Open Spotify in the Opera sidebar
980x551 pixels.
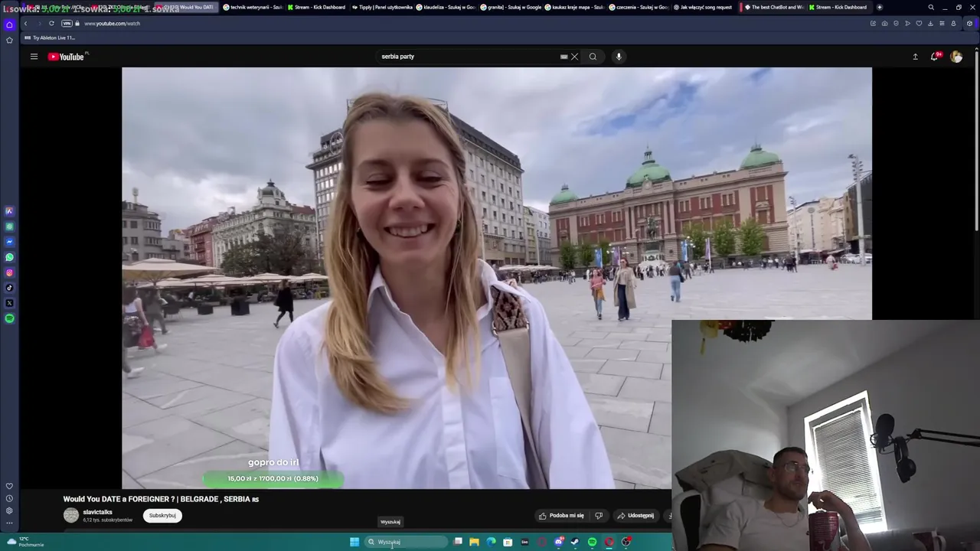coord(9,318)
